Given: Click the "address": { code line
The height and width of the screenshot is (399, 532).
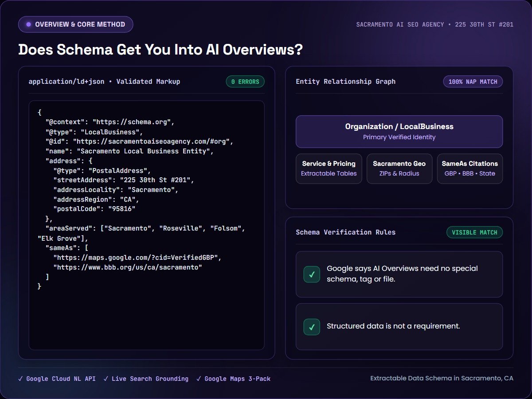Looking at the screenshot, I should tap(69, 161).
